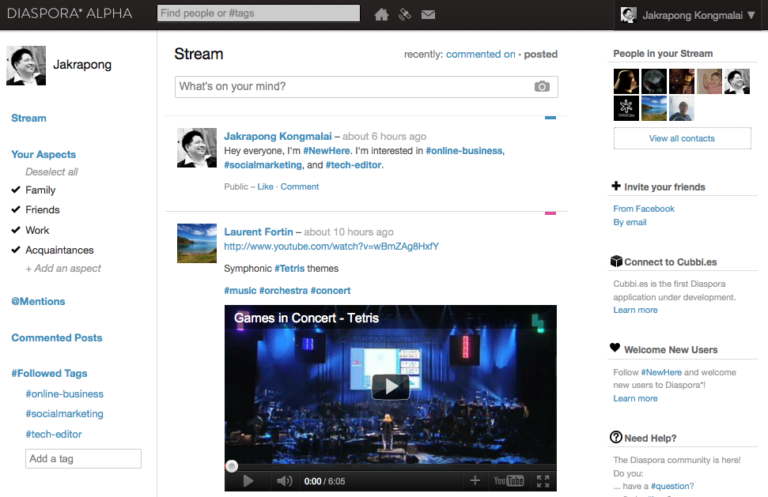
Task: Open the Jakrapong Kongmalai user dropdown
Action: [x=688, y=15]
